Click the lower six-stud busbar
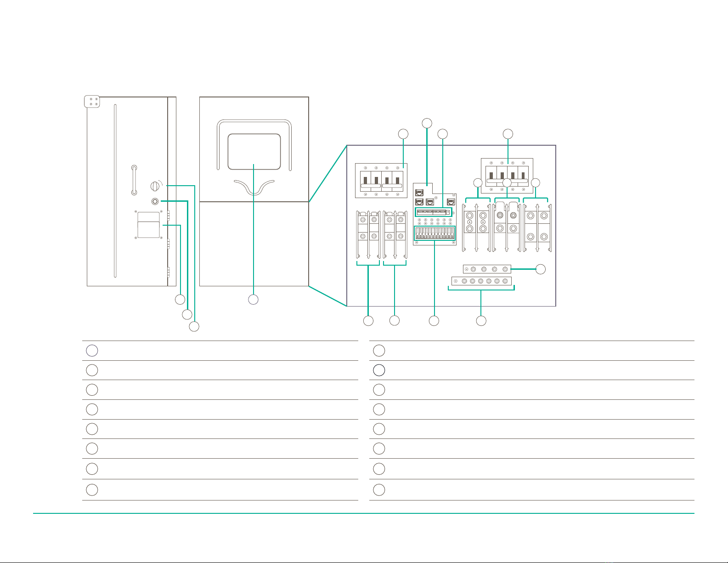Image resolution: width=728 pixels, height=563 pixels. click(x=481, y=281)
